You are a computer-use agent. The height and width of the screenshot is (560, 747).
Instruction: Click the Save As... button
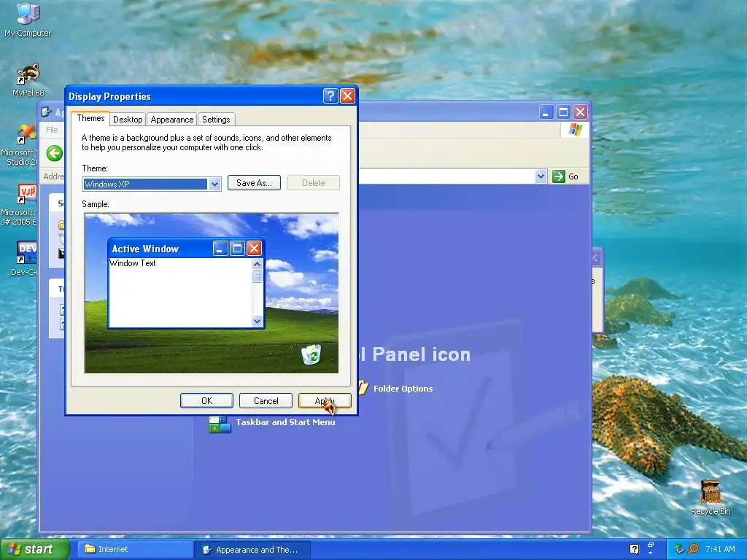[254, 183]
